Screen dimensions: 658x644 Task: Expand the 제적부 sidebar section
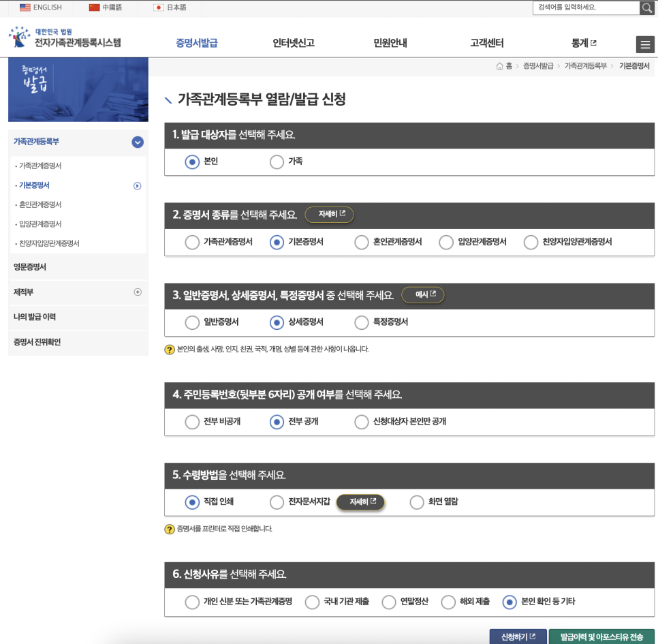click(138, 292)
